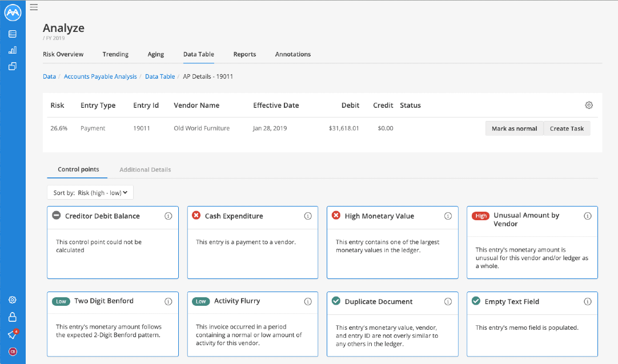Click the green check on Duplicate Document

point(336,301)
